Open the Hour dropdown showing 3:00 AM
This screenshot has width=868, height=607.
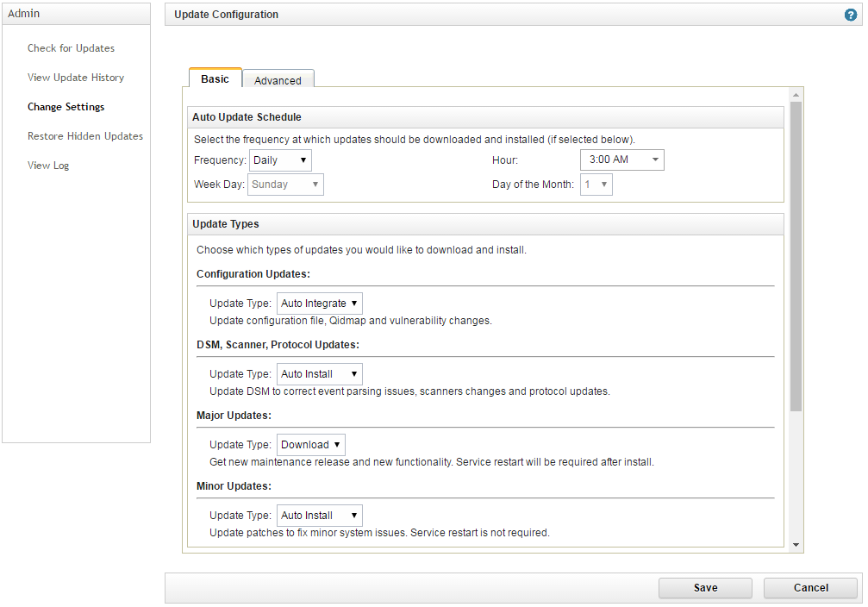621,160
